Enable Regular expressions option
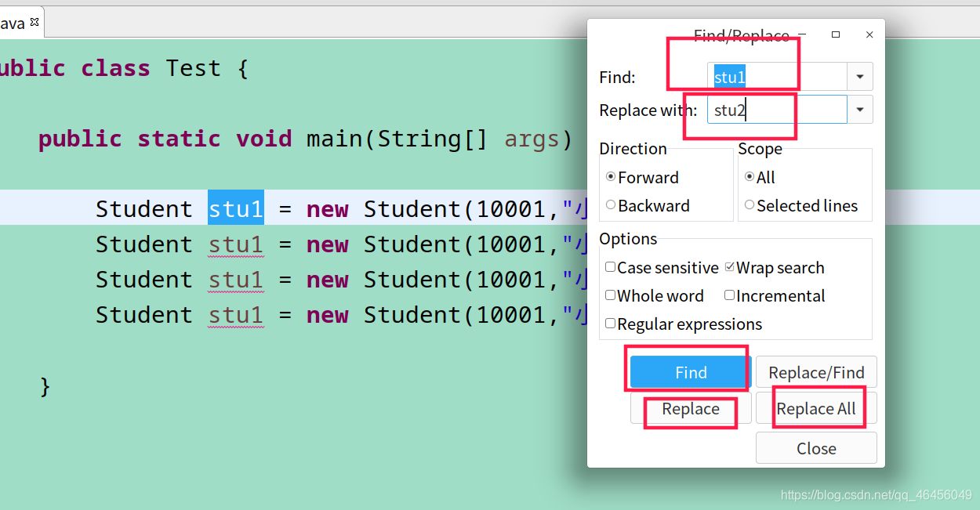Screen dimensions: 980x510 point(610,324)
